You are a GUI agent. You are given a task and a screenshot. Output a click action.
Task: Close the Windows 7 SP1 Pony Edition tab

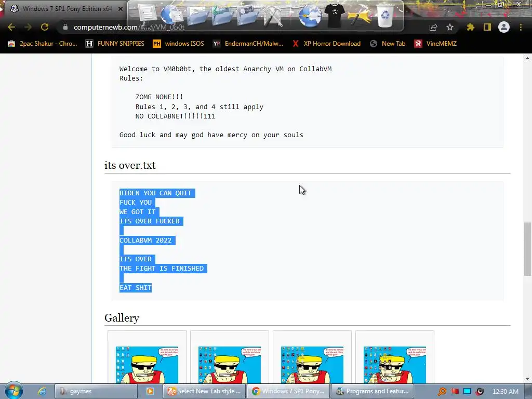[x=121, y=9]
